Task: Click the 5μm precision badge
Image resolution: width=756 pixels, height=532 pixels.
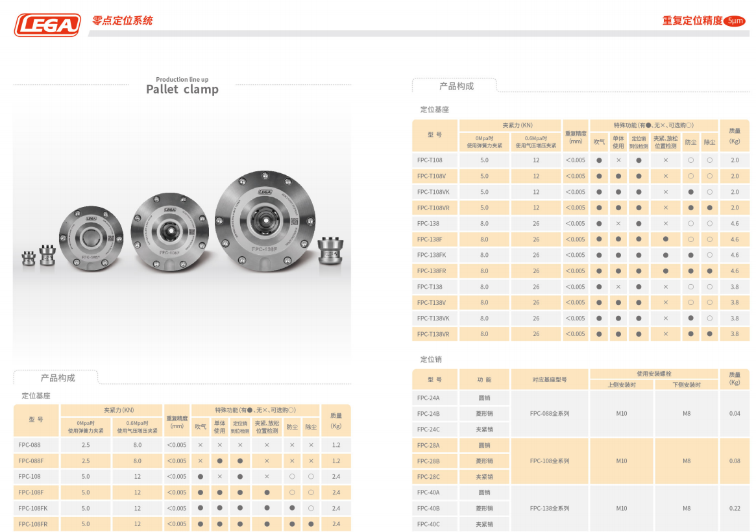Action: [x=735, y=21]
